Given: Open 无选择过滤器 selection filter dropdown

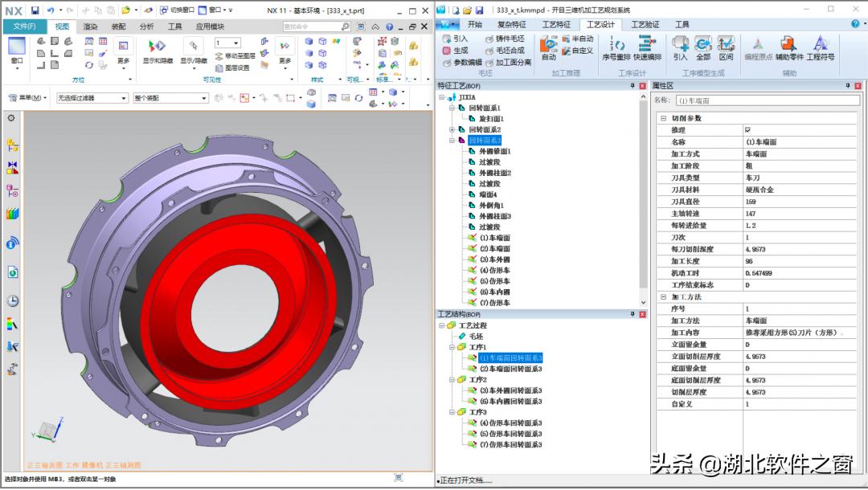Looking at the screenshot, I should tap(92, 98).
